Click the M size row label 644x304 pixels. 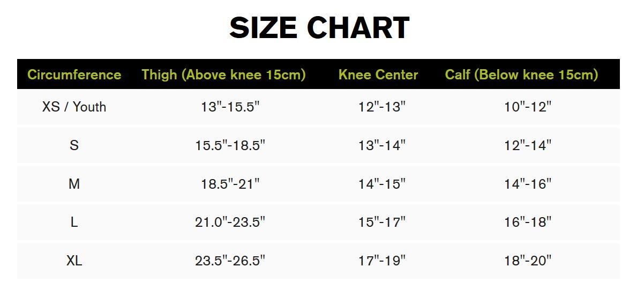point(74,184)
